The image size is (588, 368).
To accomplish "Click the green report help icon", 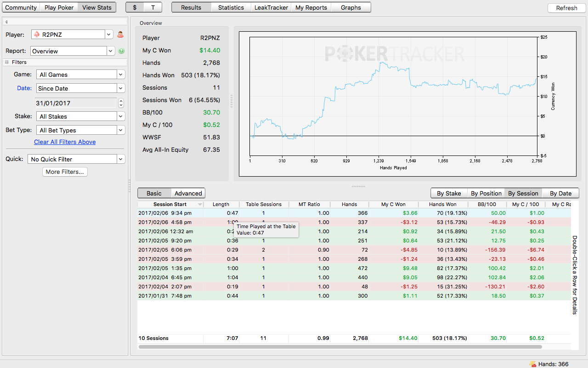I will pos(121,51).
